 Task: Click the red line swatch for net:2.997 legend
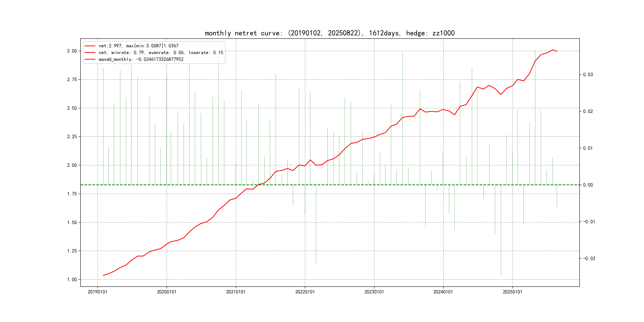(x=90, y=46)
